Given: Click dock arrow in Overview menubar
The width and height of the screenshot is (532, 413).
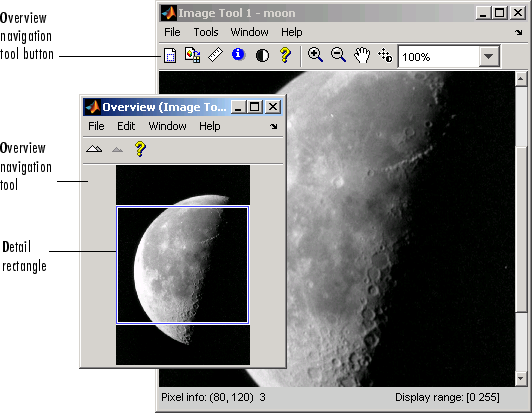Looking at the screenshot, I should 273,126.
